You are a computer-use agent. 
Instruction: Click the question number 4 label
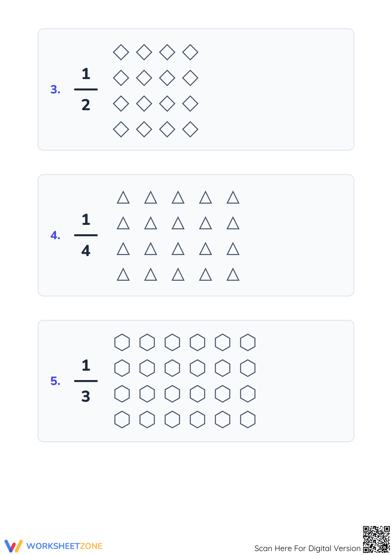[x=55, y=235]
